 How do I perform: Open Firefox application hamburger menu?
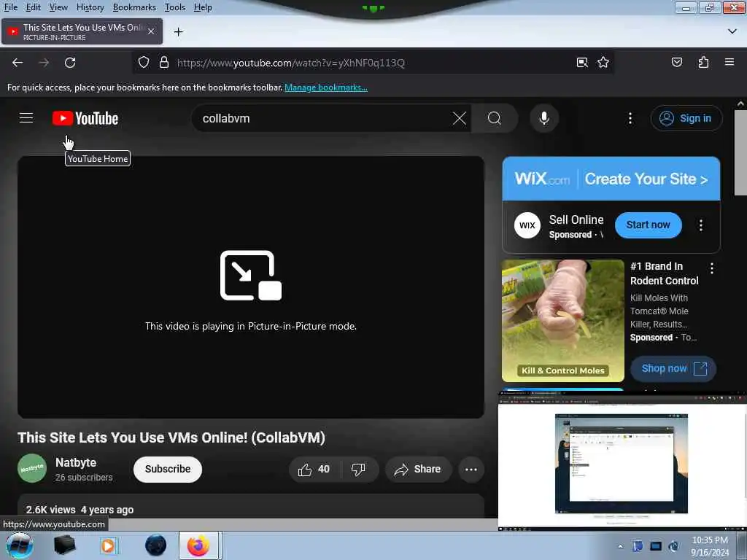coord(729,62)
